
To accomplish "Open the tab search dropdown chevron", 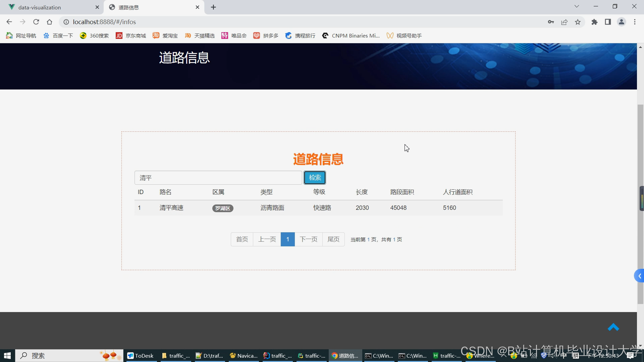I will pyautogui.click(x=577, y=6).
